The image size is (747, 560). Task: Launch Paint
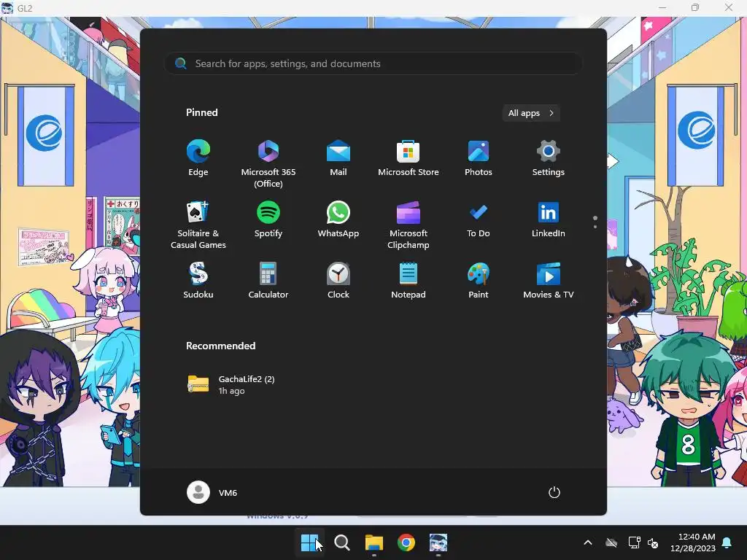point(479,281)
